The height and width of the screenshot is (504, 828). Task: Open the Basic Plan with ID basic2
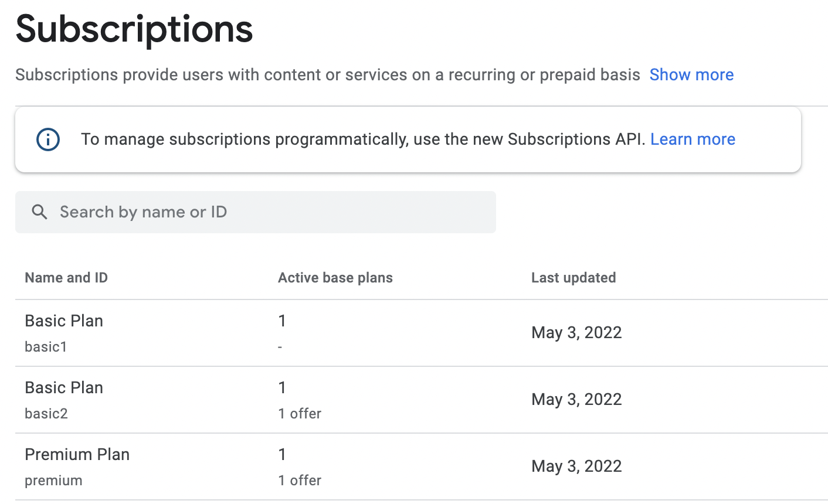click(x=64, y=388)
